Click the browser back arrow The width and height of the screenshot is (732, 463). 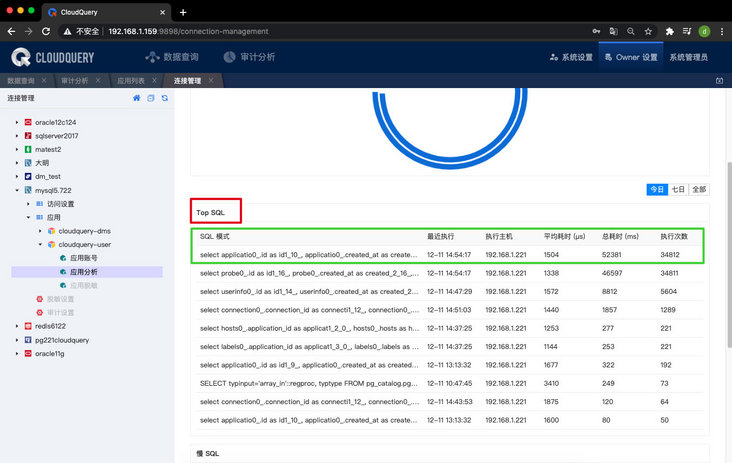click(x=12, y=31)
